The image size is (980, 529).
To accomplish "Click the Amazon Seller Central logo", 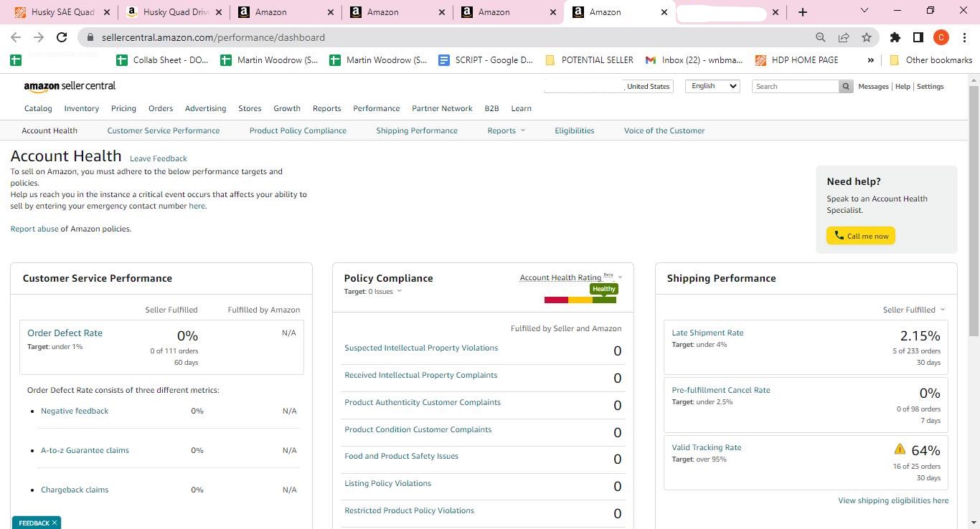I will (70, 86).
